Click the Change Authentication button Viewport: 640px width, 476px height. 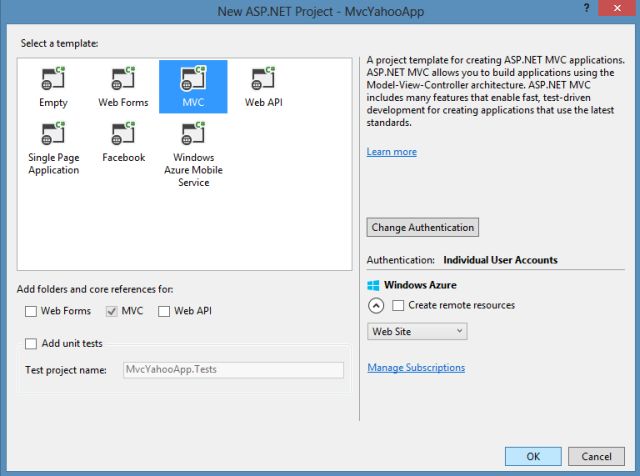click(x=423, y=227)
